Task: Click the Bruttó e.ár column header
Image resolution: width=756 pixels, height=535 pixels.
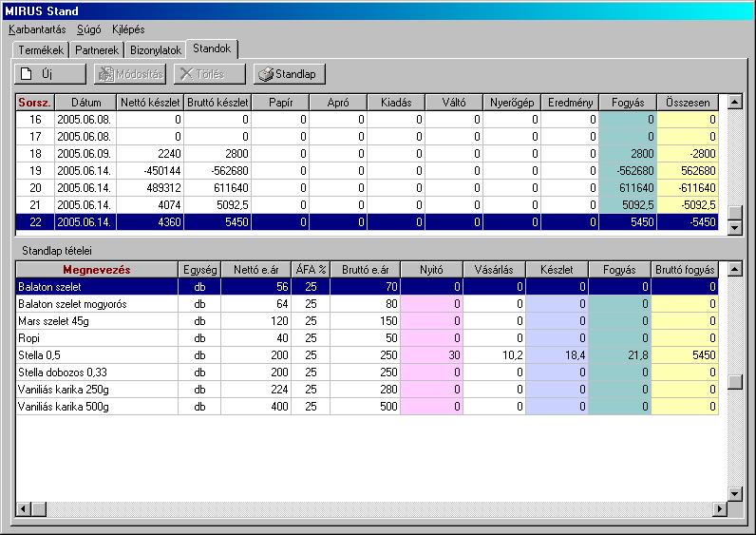Action: tap(366, 270)
